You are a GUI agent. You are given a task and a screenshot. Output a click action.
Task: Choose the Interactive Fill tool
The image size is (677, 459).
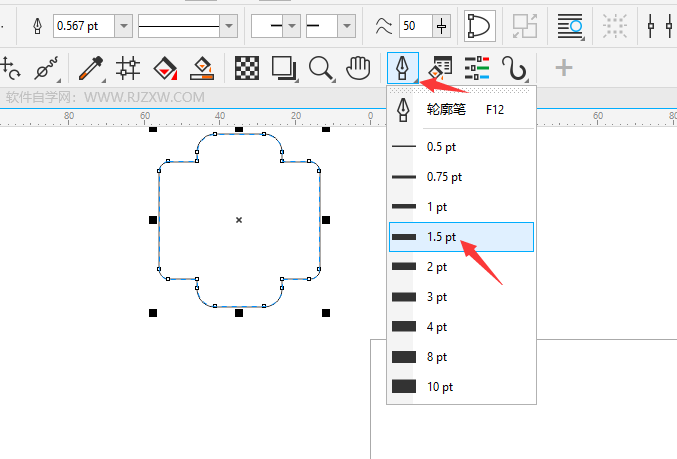[165, 68]
